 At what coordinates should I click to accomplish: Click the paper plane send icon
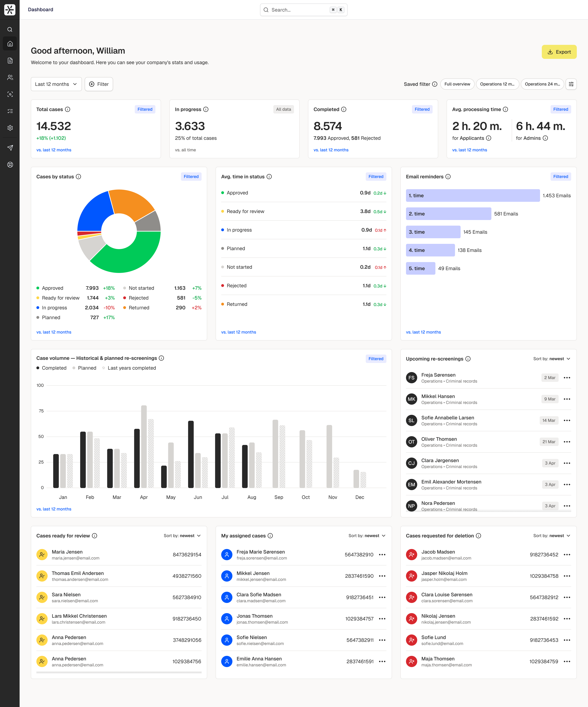[x=10, y=148]
